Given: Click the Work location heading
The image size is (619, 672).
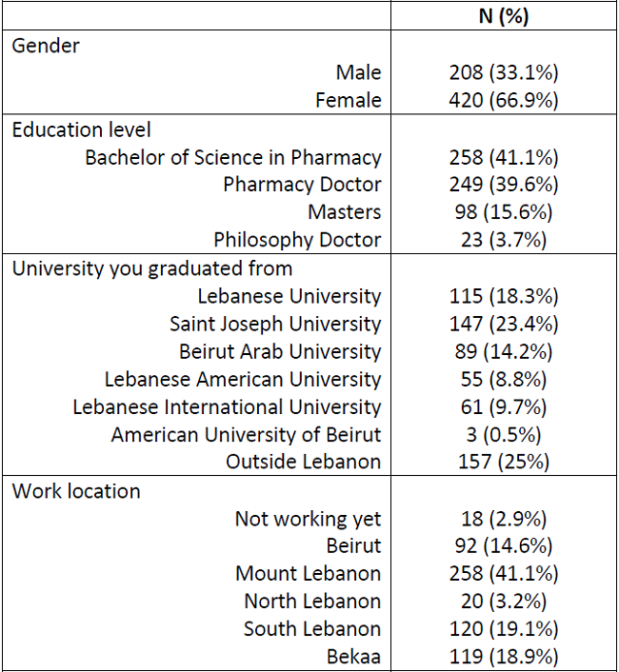Looking at the screenshot, I should pyautogui.click(x=76, y=491).
